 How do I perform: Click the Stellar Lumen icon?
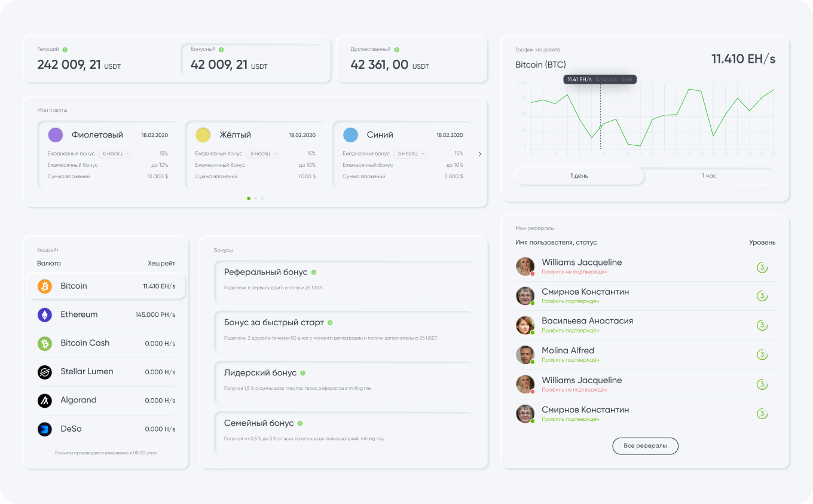(x=45, y=372)
